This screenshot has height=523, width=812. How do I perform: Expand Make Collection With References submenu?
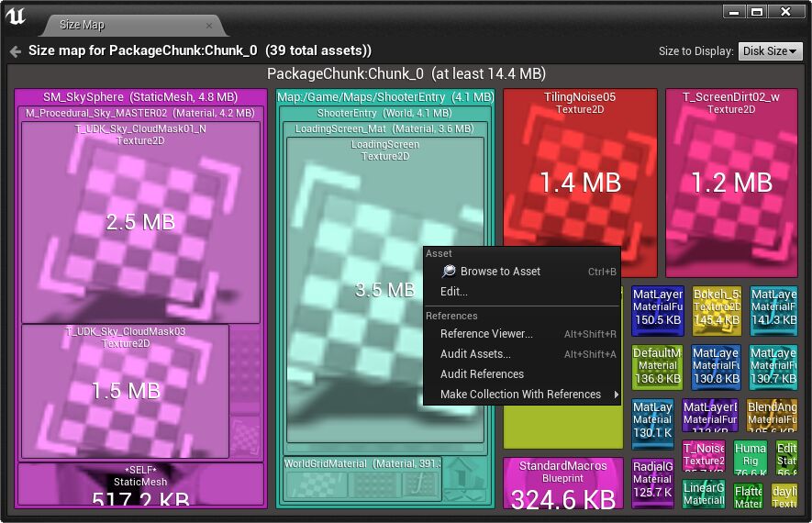[x=521, y=395]
